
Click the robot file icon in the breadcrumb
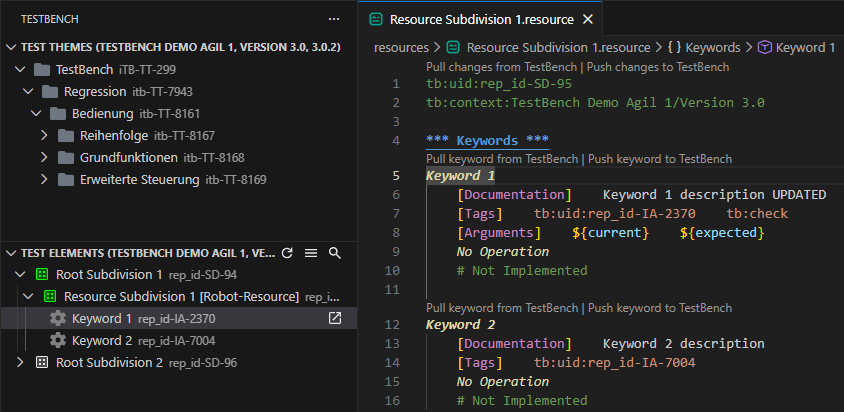pyautogui.click(x=453, y=47)
